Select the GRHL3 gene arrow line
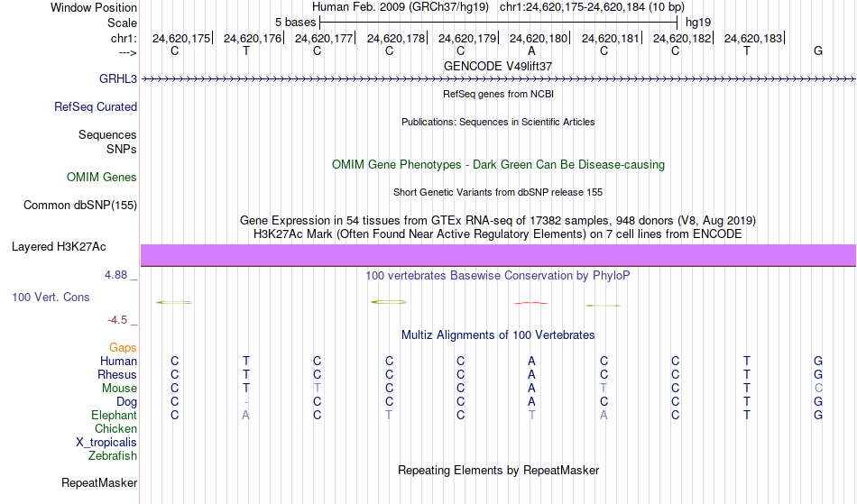 (498, 79)
